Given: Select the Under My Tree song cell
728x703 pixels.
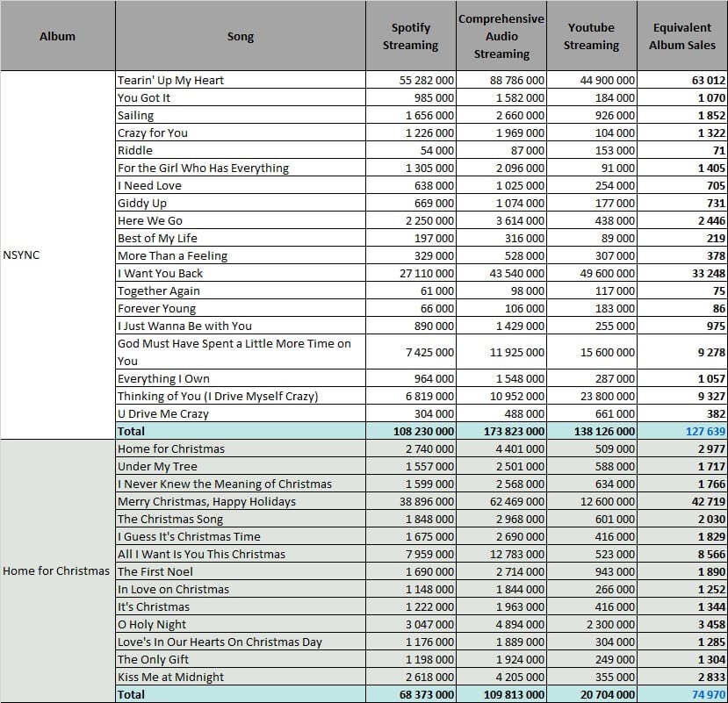Looking at the screenshot, I should [x=241, y=466].
